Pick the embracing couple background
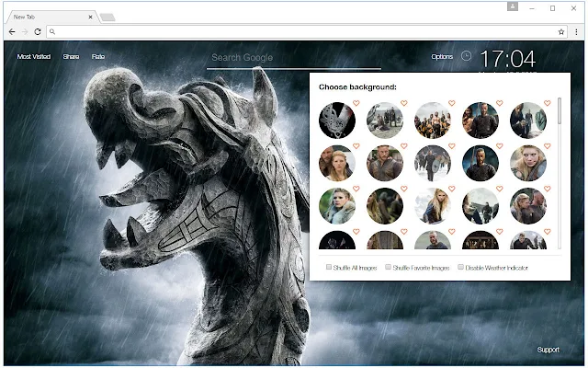 click(x=528, y=206)
